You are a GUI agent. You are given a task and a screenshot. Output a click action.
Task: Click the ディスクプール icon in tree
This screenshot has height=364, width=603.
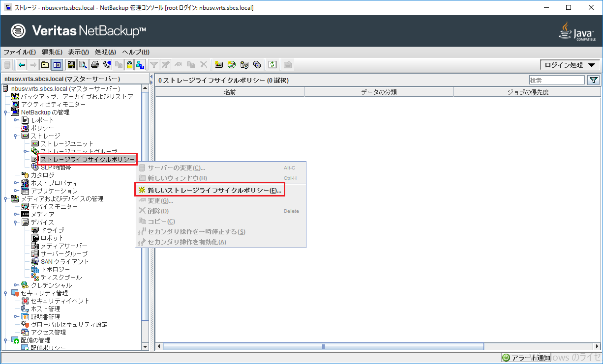tap(35, 278)
